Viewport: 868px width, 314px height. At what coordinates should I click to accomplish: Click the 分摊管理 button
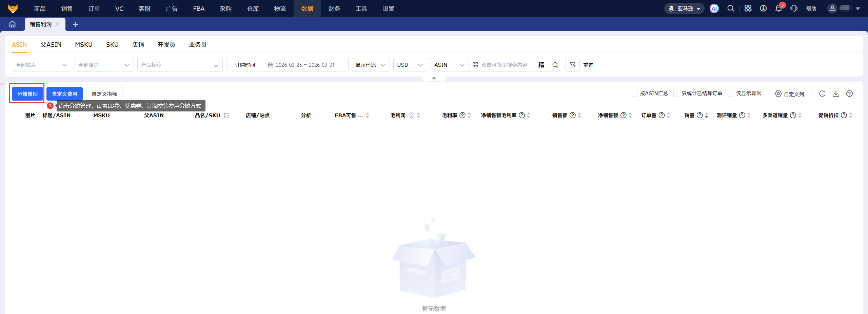click(27, 94)
